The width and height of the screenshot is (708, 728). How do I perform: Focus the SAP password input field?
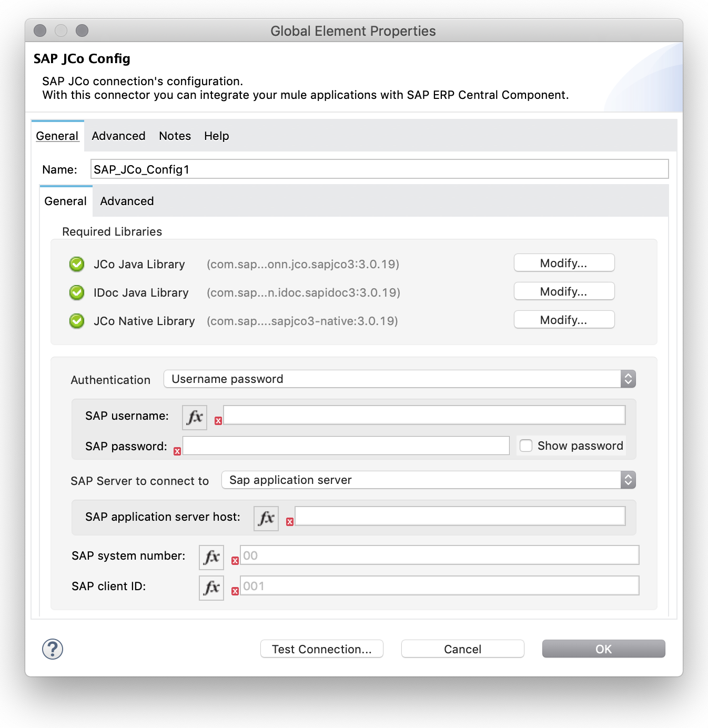click(346, 446)
